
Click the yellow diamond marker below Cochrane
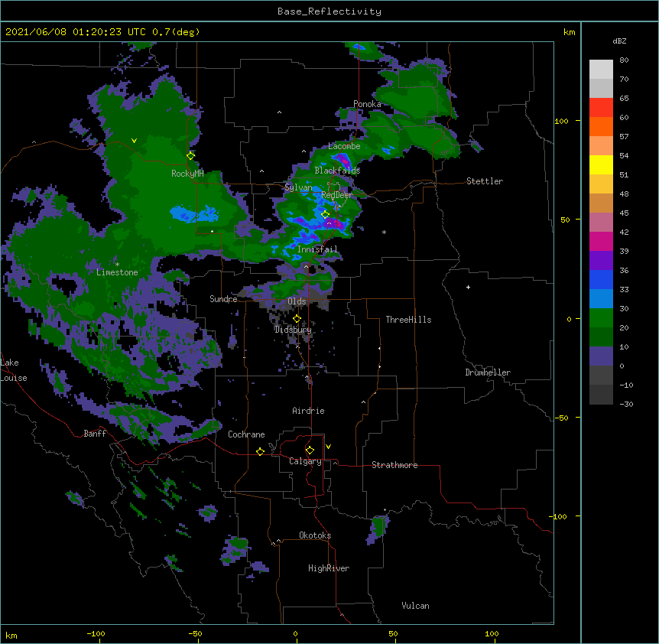[x=260, y=451]
